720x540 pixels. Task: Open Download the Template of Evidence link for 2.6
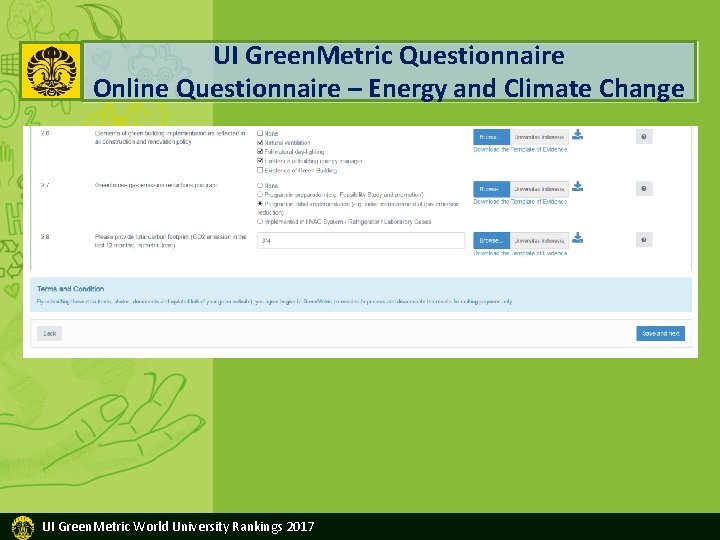(520, 150)
